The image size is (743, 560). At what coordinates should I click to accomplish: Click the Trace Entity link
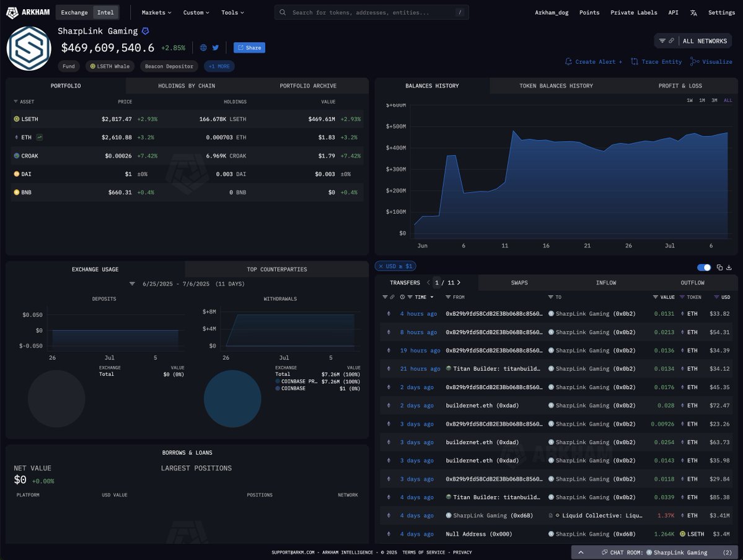point(656,62)
